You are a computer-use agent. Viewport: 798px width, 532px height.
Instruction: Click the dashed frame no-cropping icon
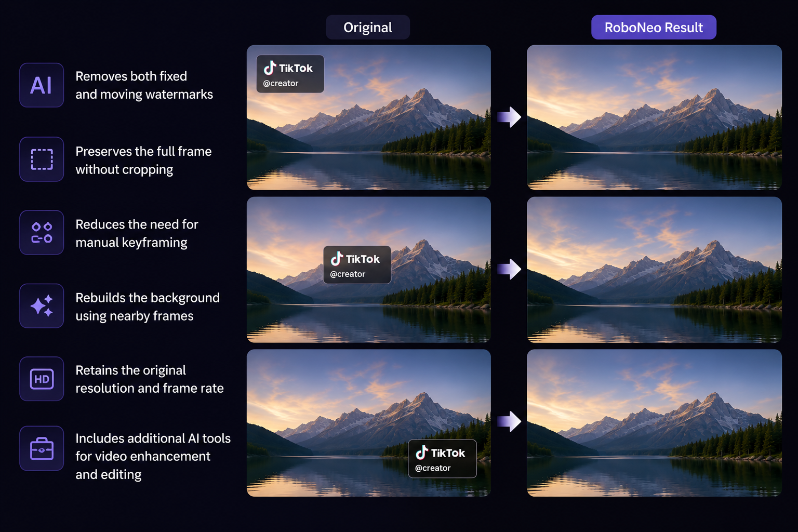point(42,159)
